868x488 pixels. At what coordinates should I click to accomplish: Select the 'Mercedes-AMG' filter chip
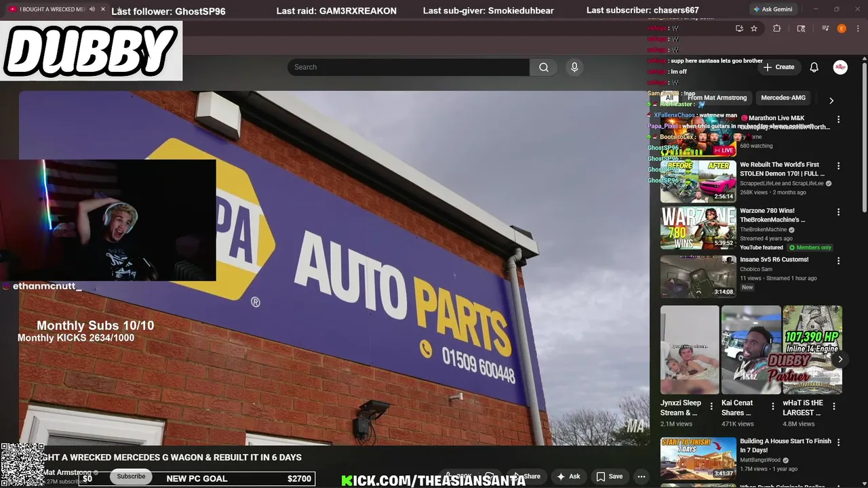tap(783, 98)
